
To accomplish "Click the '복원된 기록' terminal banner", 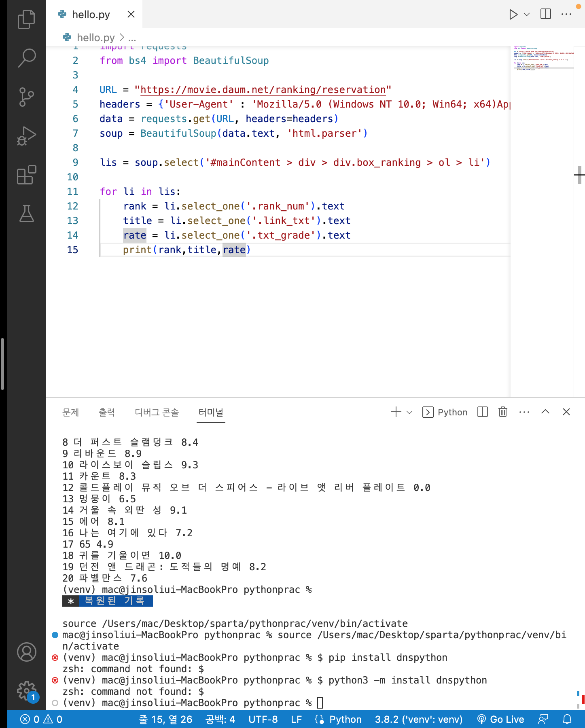I will [x=108, y=601].
